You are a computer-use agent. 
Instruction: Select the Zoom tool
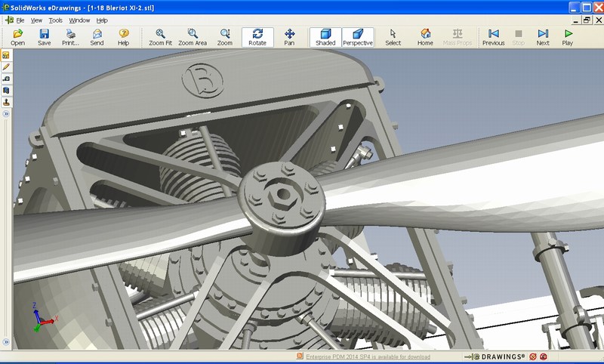(225, 37)
